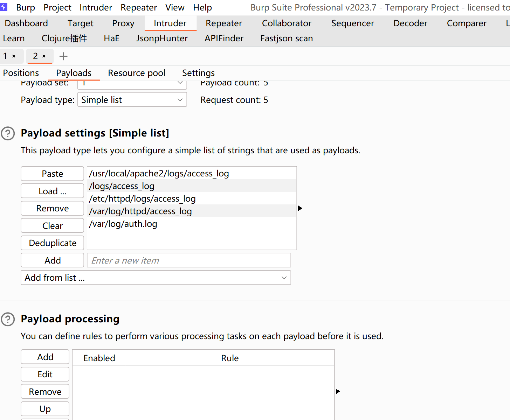Select the Intruder main tab
Image resolution: width=510 pixels, height=420 pixels.
[170, 23]
